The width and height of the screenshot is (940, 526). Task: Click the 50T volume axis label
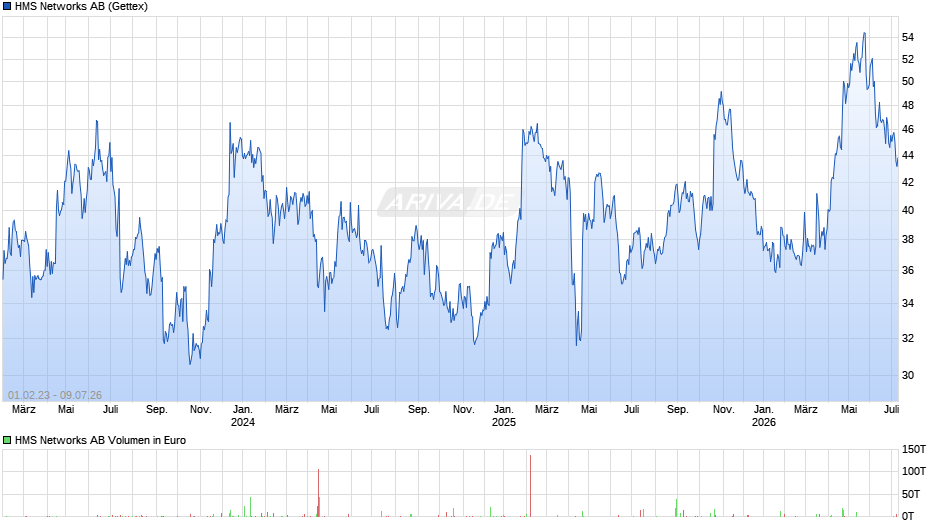pos(911,494)
